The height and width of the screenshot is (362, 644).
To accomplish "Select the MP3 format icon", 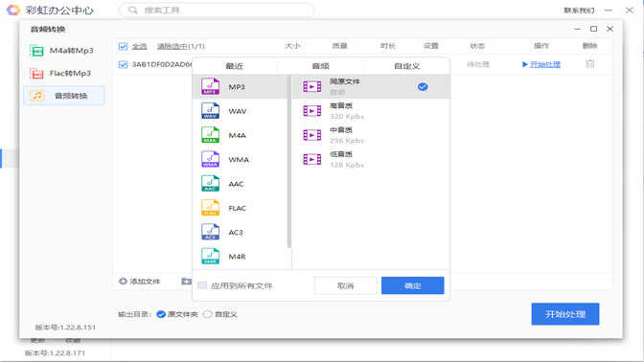I will pos(210,86).
